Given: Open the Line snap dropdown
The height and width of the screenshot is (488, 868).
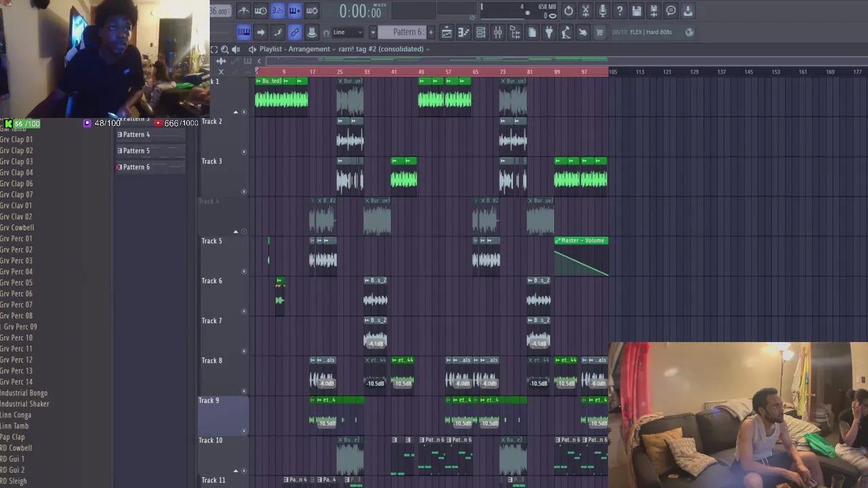Looking at the screenshot, I should click(348, 32).
